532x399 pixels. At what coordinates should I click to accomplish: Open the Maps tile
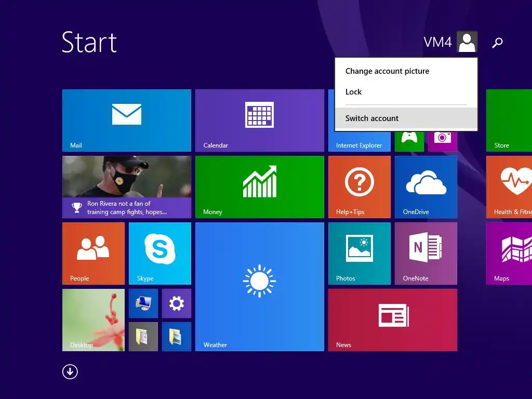[509, 254]
